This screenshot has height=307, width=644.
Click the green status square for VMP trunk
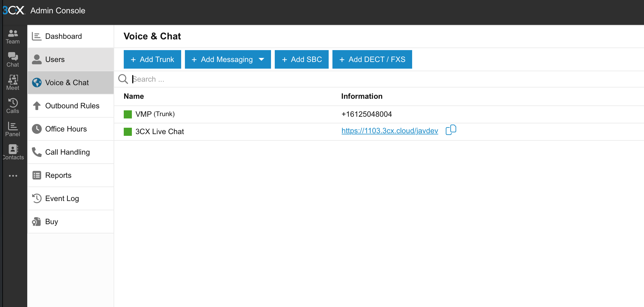(x=128, y=114)
